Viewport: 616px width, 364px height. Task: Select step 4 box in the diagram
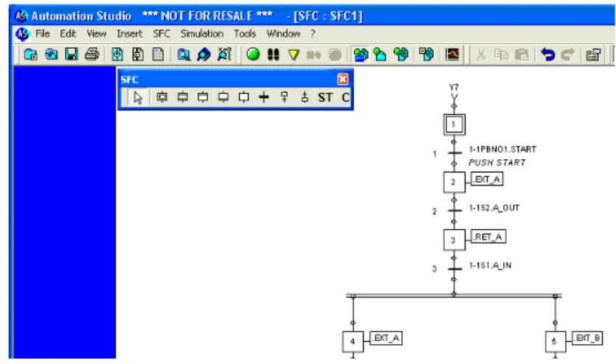click(353, 342)
